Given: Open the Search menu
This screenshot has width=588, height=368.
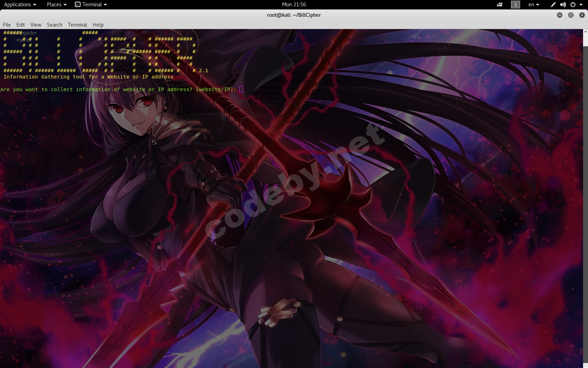Looking at the screenshot, I should [x=55, y=25].
